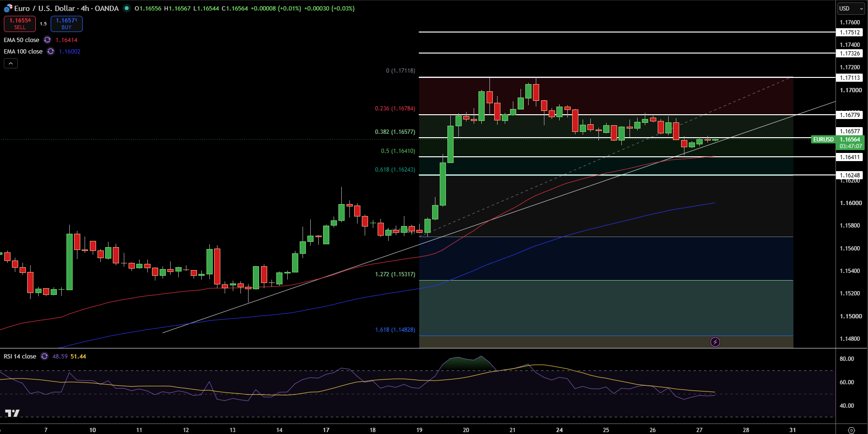The height and width of the screenshot is (434, 868).
Task: Click the EMA 100 value 1.16002
Action: click(x=70, y=52)
